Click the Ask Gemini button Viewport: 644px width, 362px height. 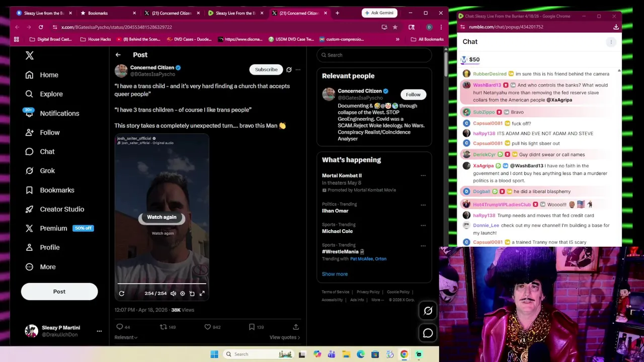(379, 13)
